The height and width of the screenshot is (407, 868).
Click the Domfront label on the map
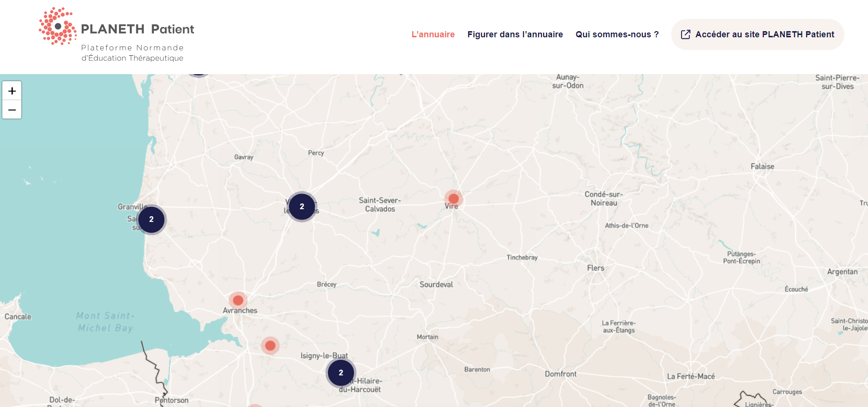(x=560, y=374)
